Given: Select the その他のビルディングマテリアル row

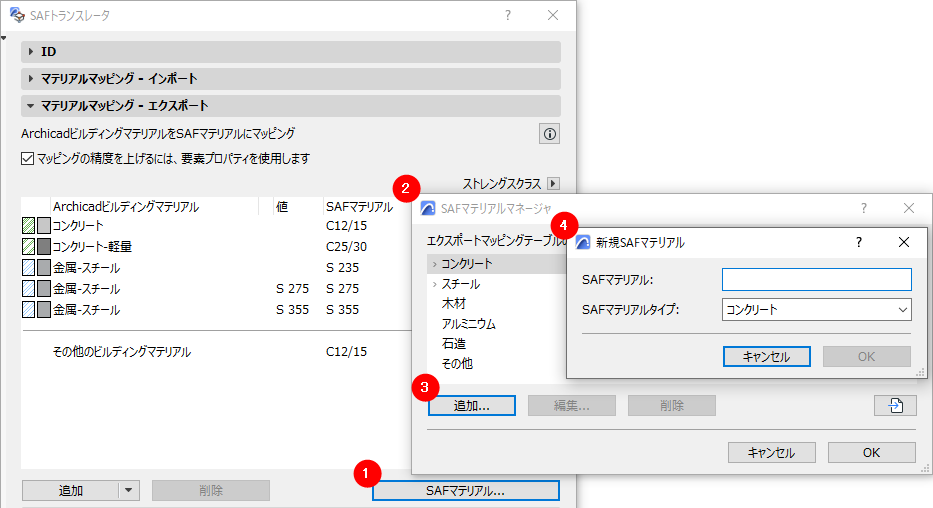Looking at the screenshot, I should pos(216,352).
